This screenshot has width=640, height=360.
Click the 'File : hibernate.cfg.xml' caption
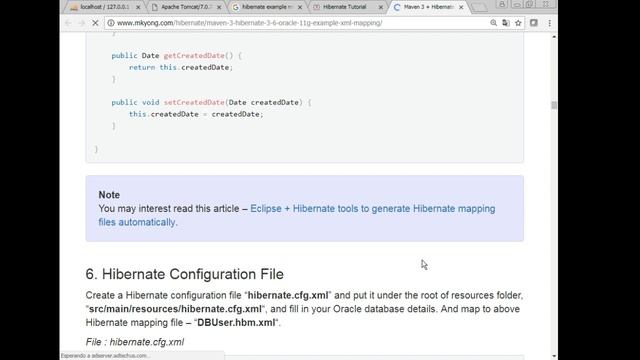coord(135,342)
